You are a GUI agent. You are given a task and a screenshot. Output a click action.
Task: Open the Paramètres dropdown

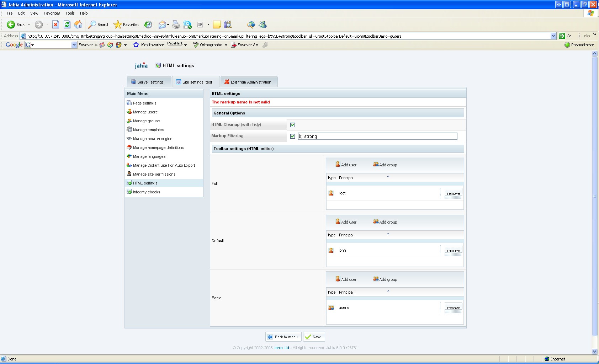(593, 45)
